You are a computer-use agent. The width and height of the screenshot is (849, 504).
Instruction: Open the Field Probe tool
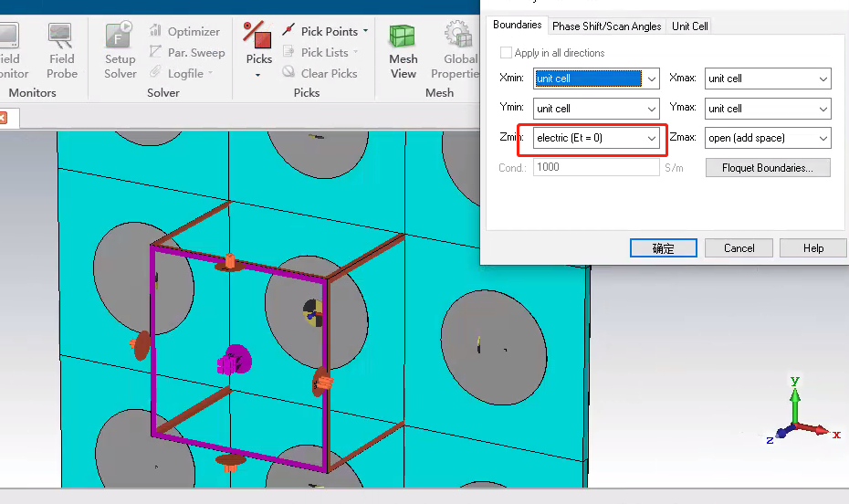pyautogui.click(x=61, y=51)
